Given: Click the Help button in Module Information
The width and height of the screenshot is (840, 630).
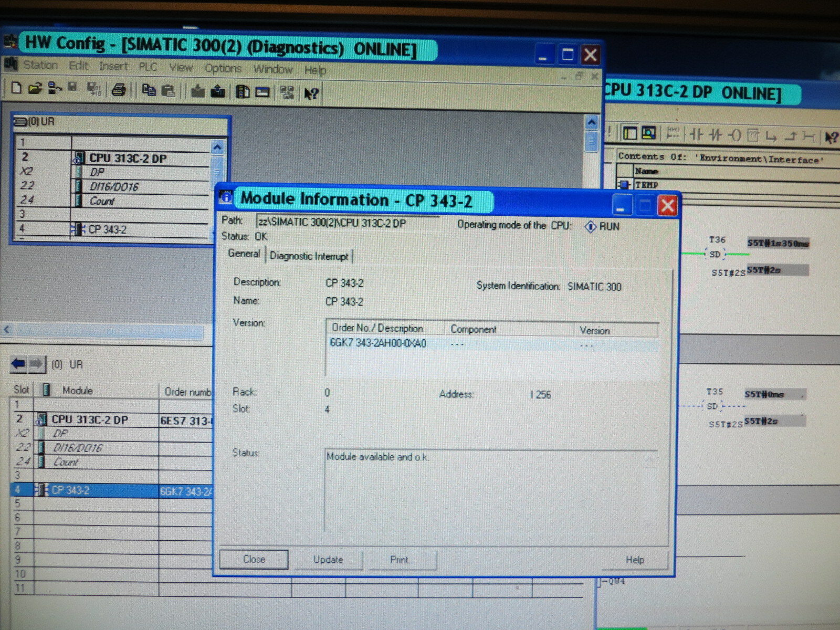Looking at the screenshot, I should 635,560.
